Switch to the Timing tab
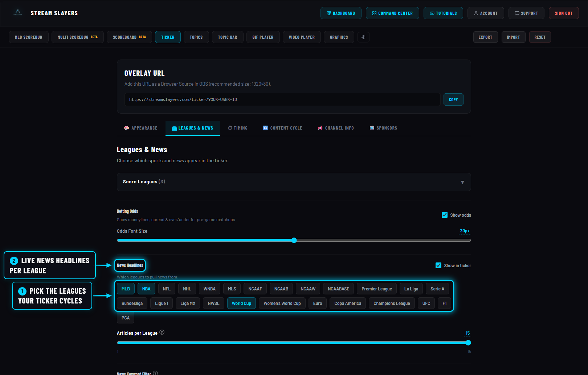This screenshot has height=375, width=588. 238,128
